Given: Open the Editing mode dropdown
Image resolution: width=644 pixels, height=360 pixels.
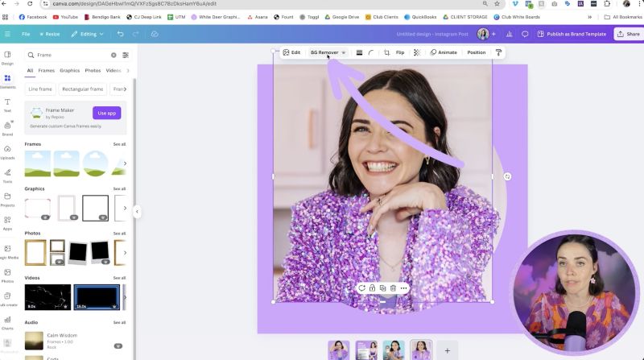Looking at the screenshot, I should [88, 34].
